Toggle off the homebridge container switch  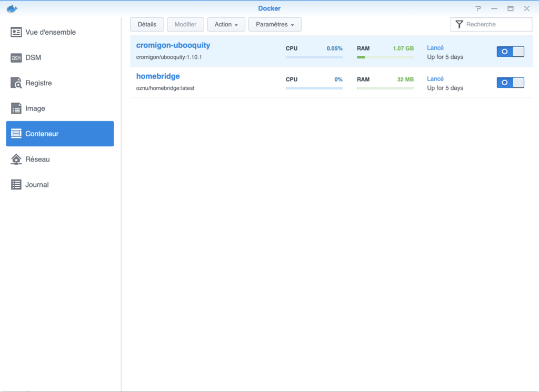511,83
